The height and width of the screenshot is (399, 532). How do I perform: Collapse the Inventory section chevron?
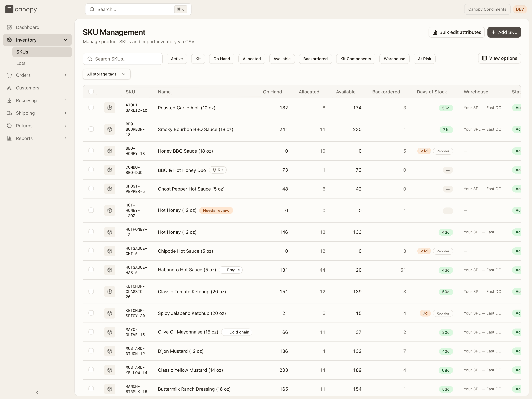(65, 40)
